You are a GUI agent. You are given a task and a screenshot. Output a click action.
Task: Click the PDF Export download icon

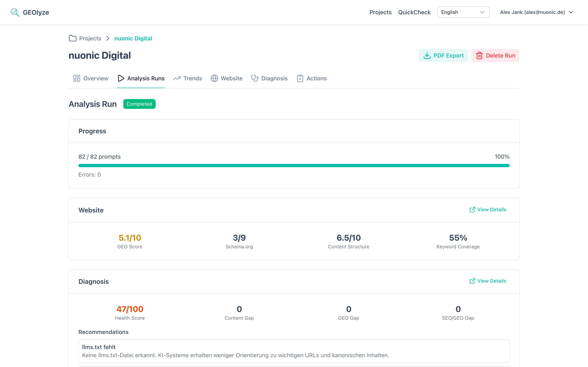click(427, 55)
